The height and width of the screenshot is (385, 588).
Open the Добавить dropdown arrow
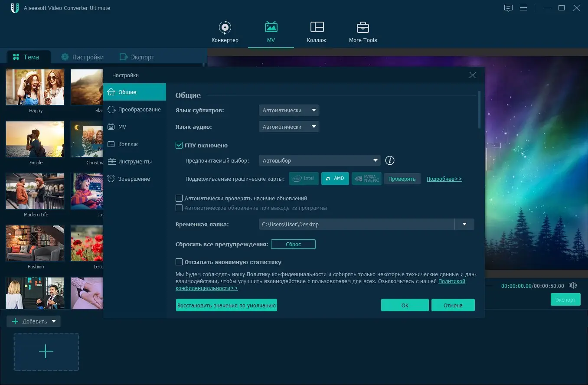(x=54, y=321)
